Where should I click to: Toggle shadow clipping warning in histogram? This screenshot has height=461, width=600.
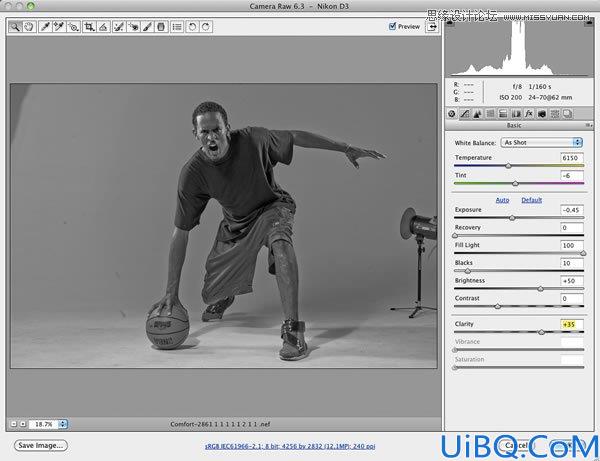[x=450, y=24]
